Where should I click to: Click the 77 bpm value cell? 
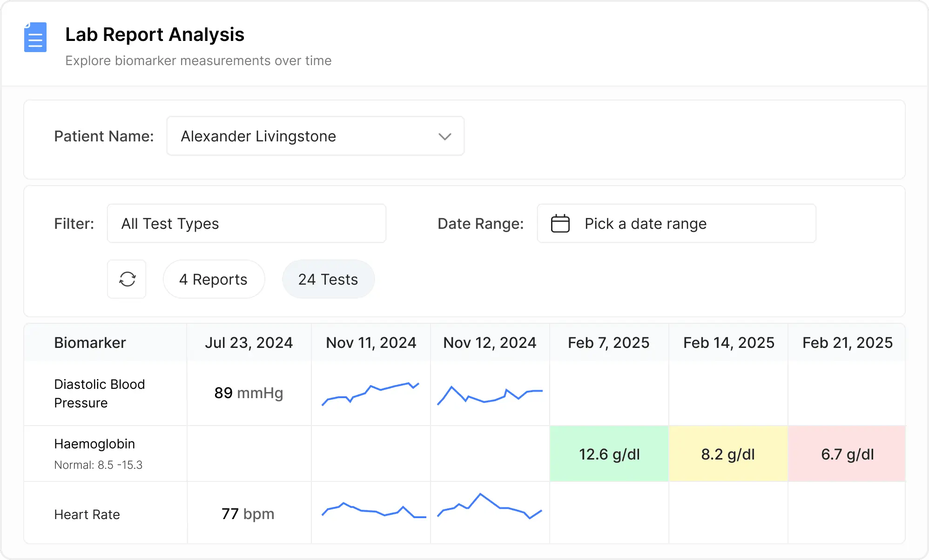tap(249, 514)
